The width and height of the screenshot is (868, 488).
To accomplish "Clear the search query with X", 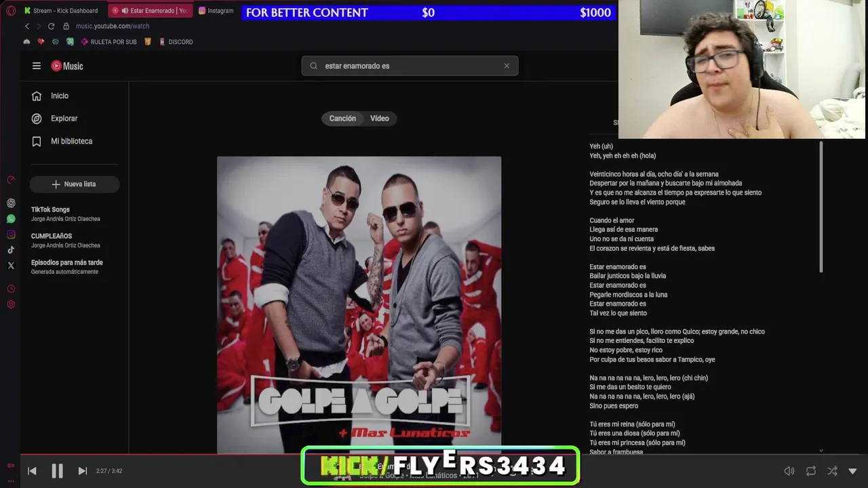I will tap(507, 66).
